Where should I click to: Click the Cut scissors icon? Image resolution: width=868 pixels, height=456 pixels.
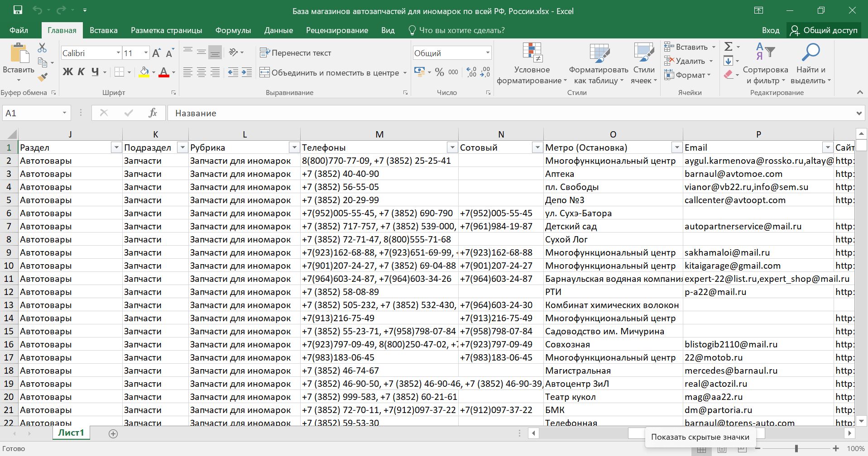pos(42,47)
